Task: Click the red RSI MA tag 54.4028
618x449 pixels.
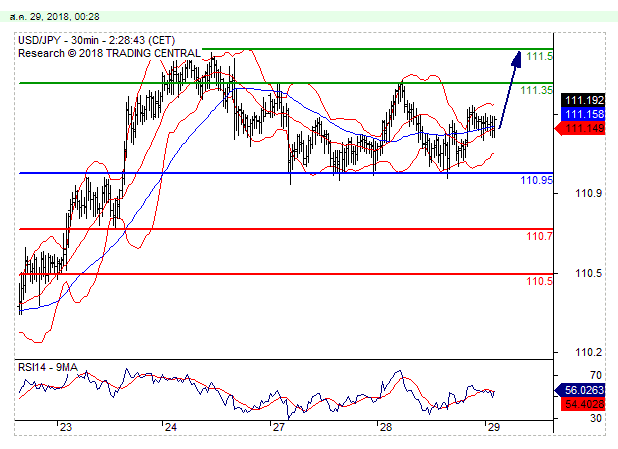Action: point(584,404)
